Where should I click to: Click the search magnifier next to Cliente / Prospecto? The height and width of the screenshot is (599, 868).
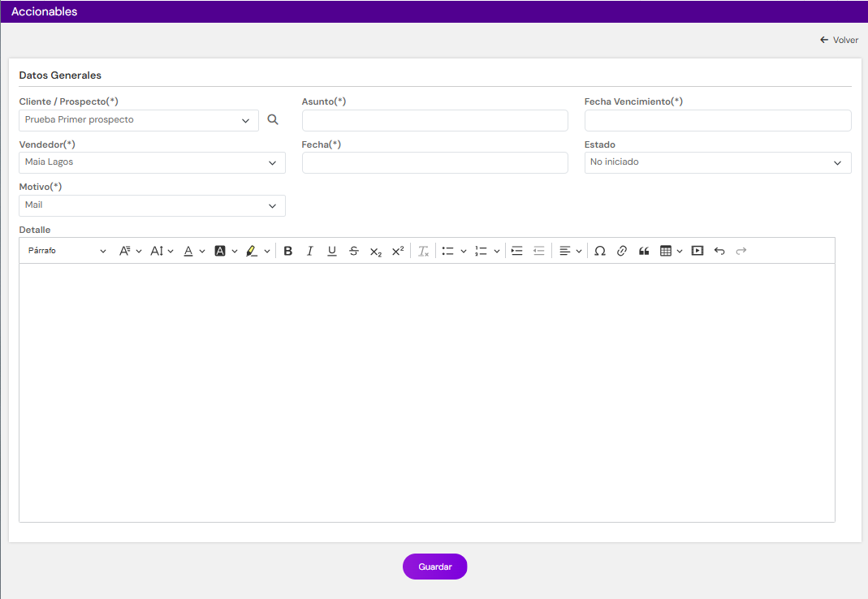273,119
